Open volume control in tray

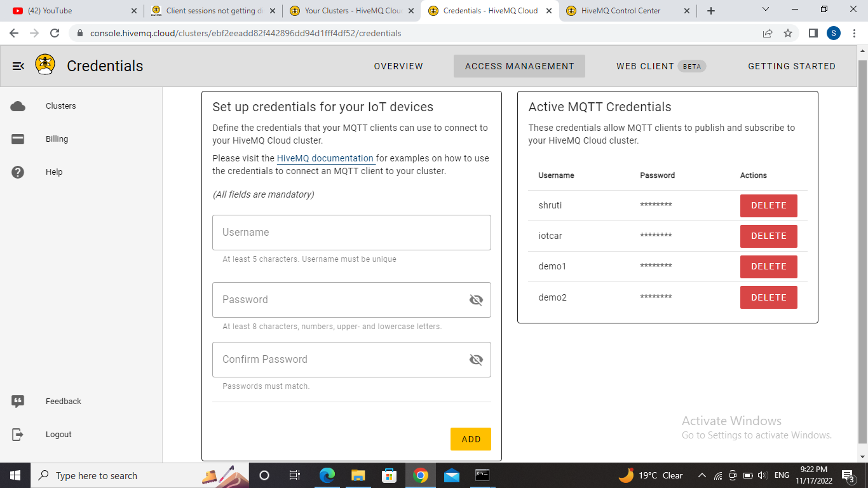(x=763, y=475)
